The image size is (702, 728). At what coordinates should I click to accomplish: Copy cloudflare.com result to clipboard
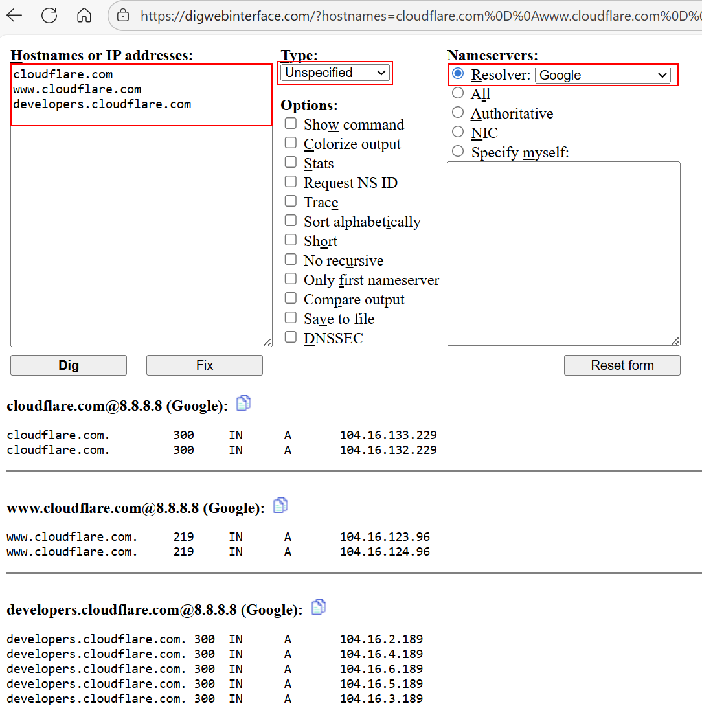click(243, 404)
